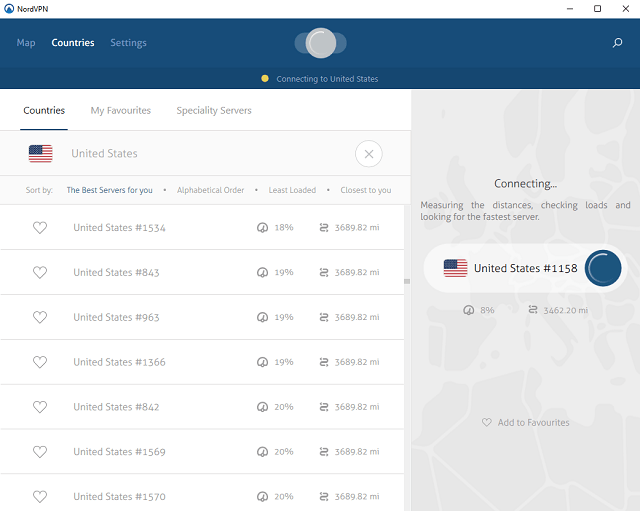Open the Map view

click(x=26, y=43)
